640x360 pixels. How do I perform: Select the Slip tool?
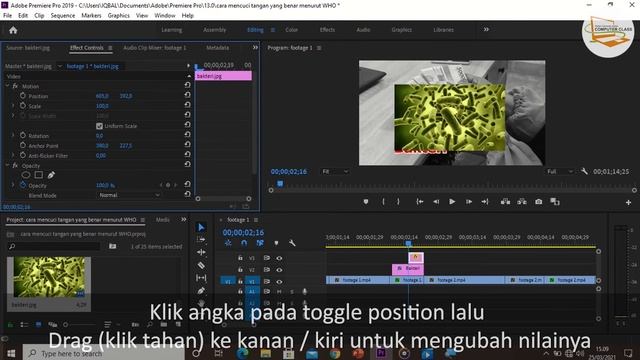[x=201, y=278]
